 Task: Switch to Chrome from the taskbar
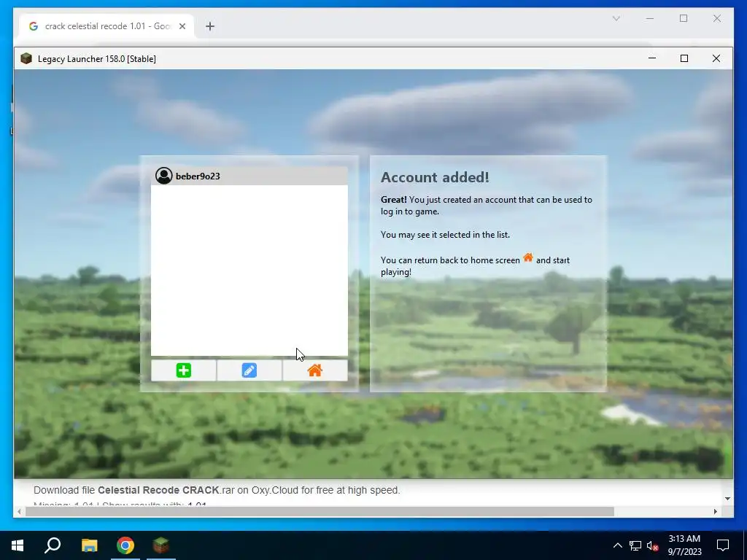[125, 545]
